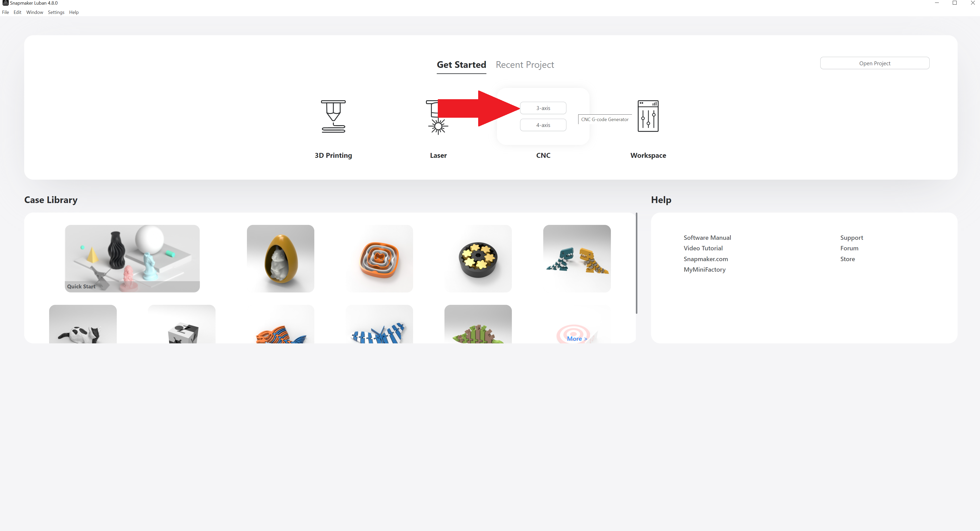Open the Workspace sliders icon
This screenshot has height=531, width=980.
click(648, 116)
